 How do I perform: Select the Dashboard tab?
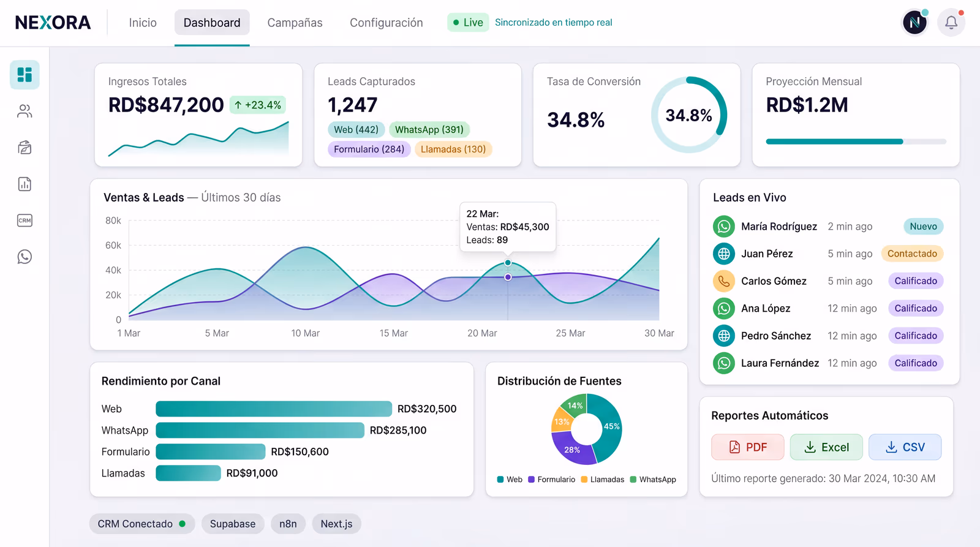(212, 23)
